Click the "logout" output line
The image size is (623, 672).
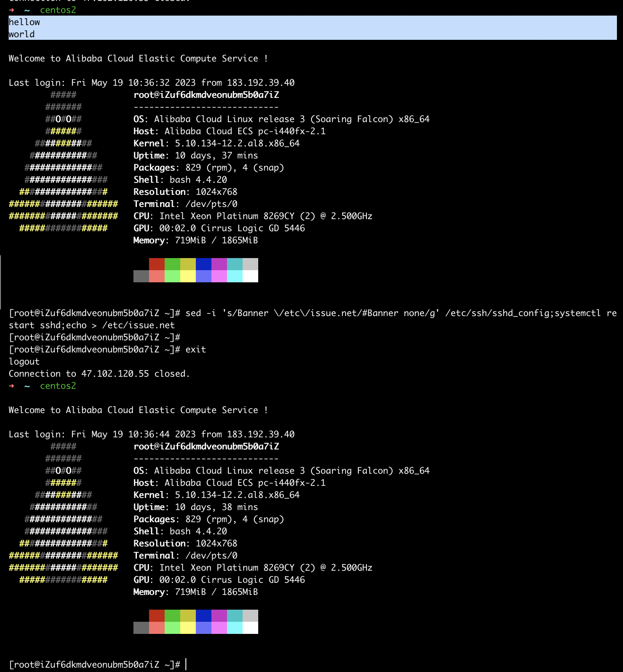tap(24, 362)
